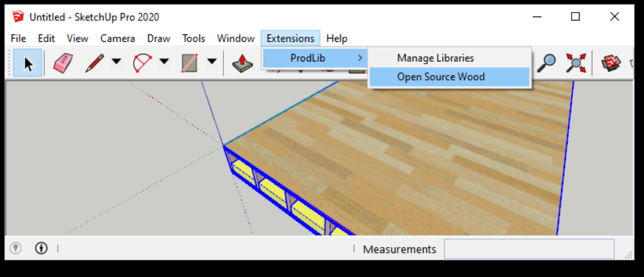
Task: Open the Extension Warehouse icon
Action: point(611,63)
